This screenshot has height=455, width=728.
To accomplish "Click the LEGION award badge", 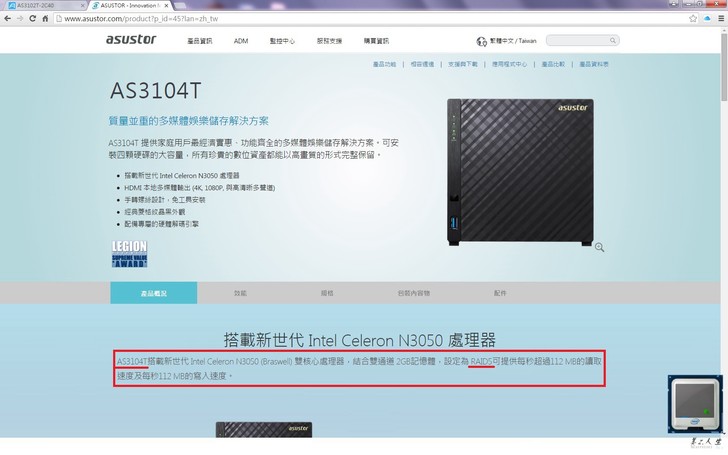I will 130,254.
